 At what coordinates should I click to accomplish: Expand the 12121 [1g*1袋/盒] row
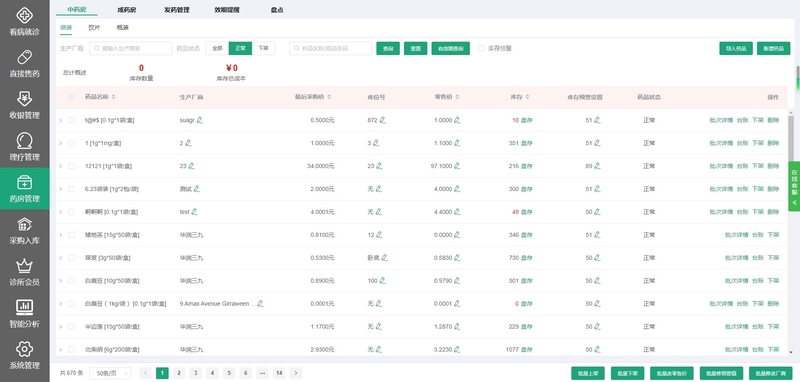coord(60,166)
